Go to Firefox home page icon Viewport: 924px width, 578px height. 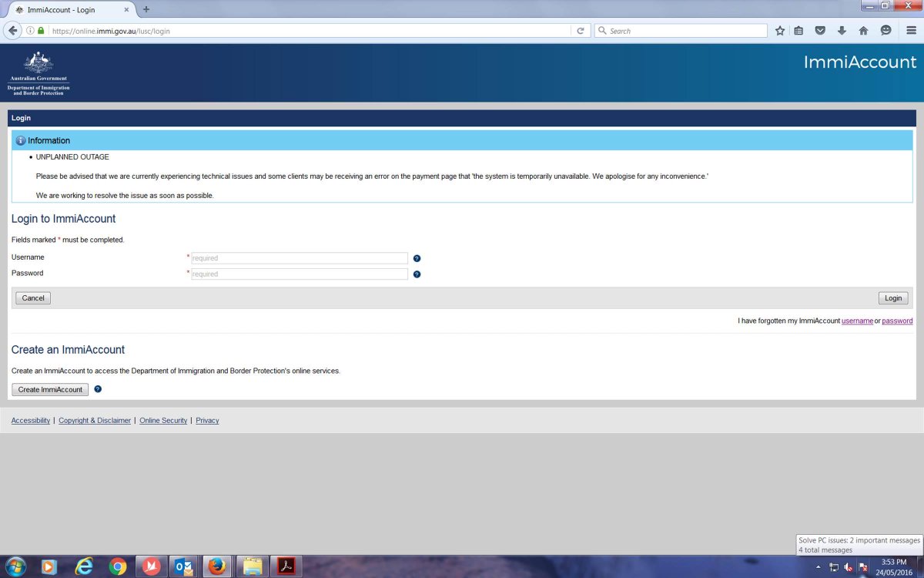863,31
